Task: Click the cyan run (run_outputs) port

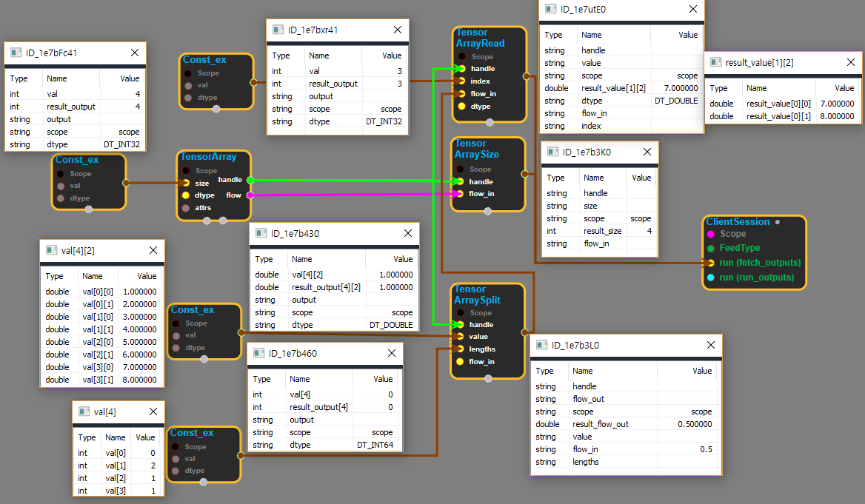Action: [712, 278]
